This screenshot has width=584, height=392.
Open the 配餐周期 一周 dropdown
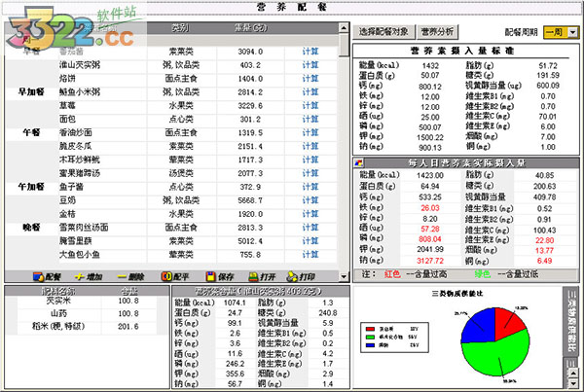tap(573, 33)
